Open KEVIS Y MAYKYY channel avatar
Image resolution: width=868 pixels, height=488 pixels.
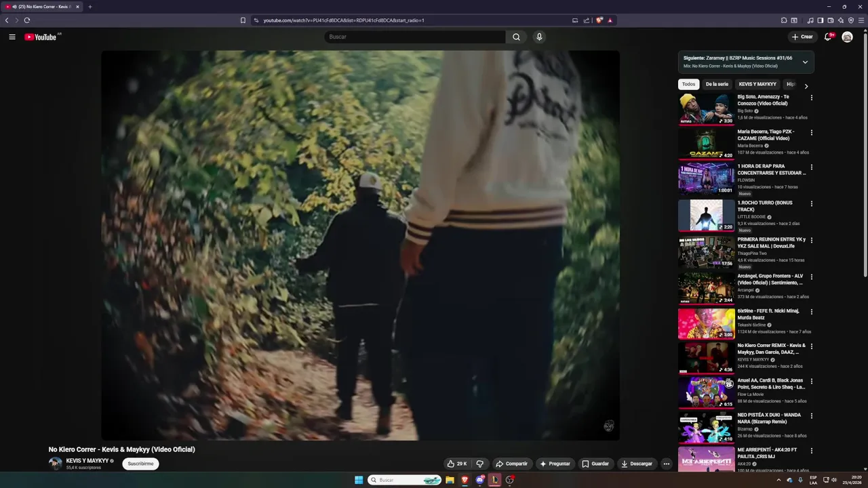coord(55,464)
